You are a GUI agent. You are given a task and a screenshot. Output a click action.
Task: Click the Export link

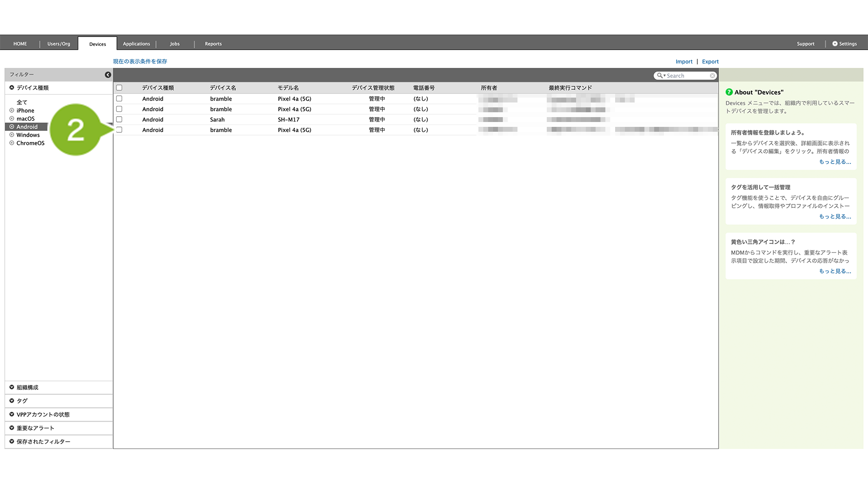click(710, 61)
